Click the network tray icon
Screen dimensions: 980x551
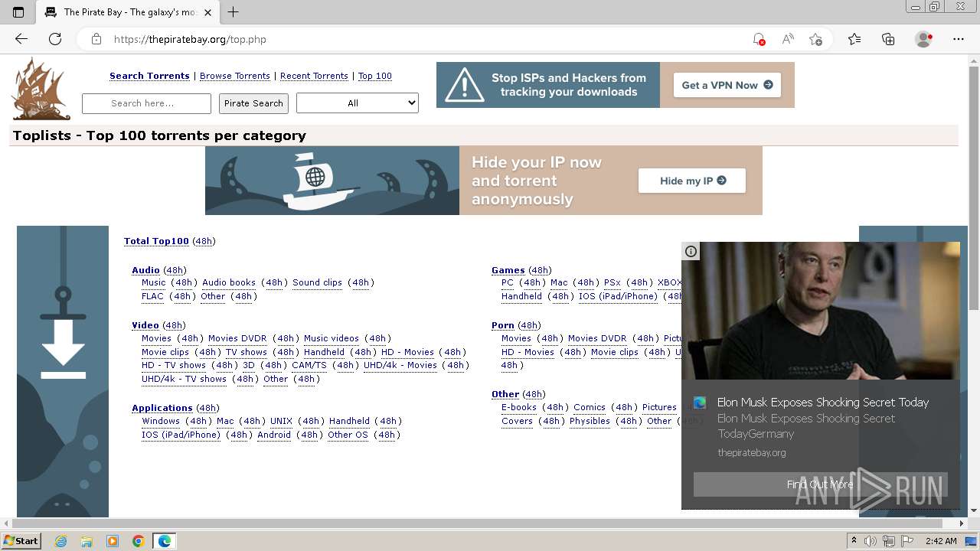(x=890, y=541)
